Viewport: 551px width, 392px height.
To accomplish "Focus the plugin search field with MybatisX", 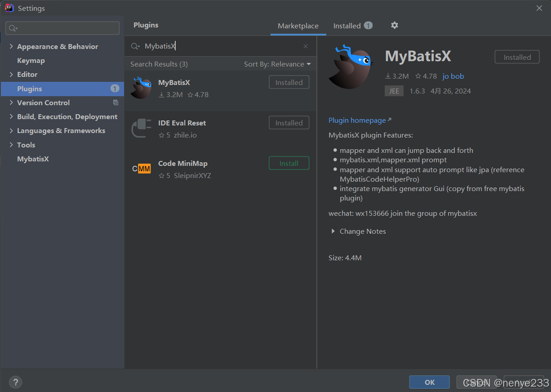I will pos(220,46).
